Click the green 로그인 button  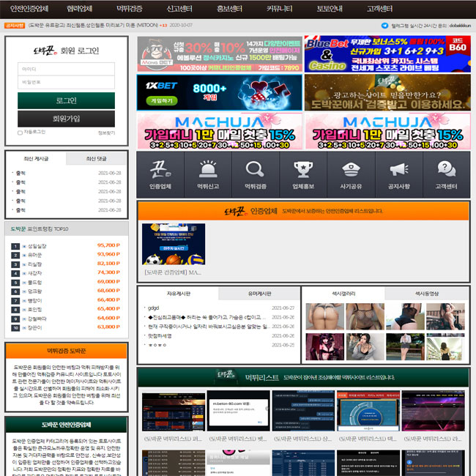(66, 101)
